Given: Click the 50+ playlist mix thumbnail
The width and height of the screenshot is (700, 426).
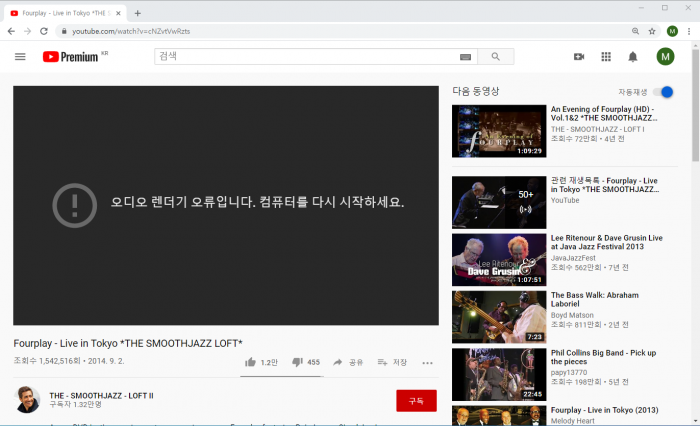Looking at the screenshot, I should pos(499,202).
